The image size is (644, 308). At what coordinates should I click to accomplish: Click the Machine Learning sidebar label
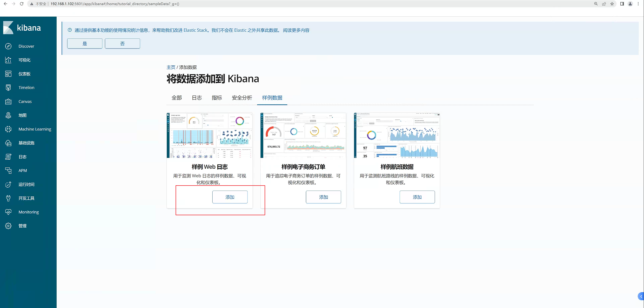(x=35, y=129)
